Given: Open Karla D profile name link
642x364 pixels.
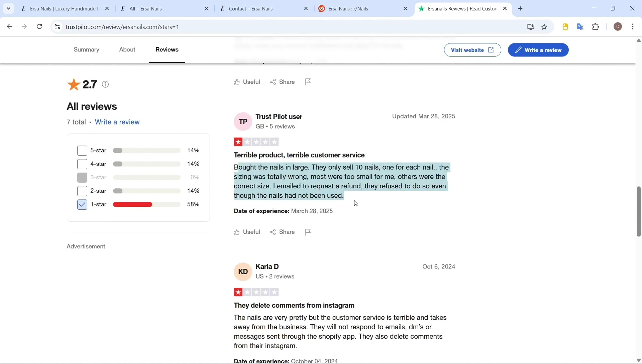Looking at the screenshot, I should (x=267, y=267).
